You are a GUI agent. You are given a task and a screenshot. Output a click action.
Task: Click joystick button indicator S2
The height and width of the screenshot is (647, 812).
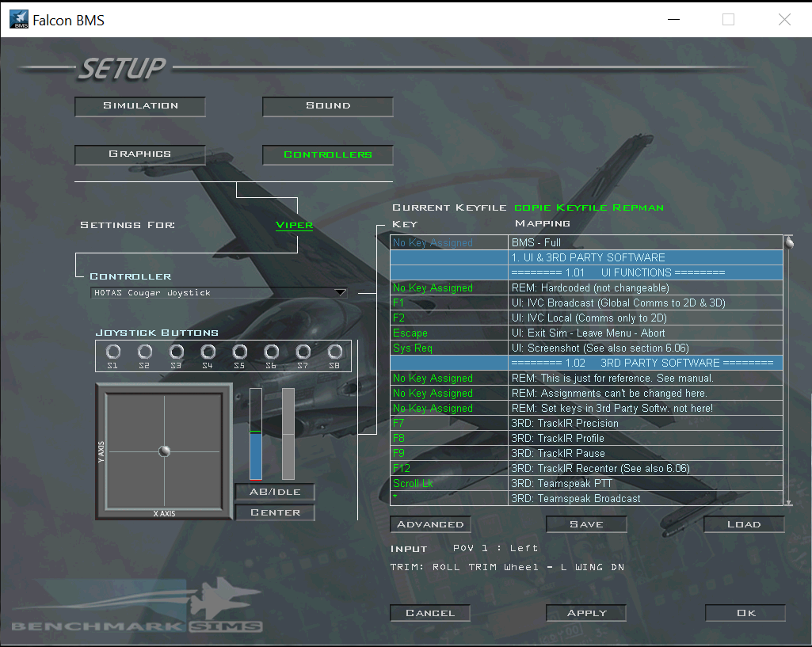pyautogui.click(x=144, y=352)
